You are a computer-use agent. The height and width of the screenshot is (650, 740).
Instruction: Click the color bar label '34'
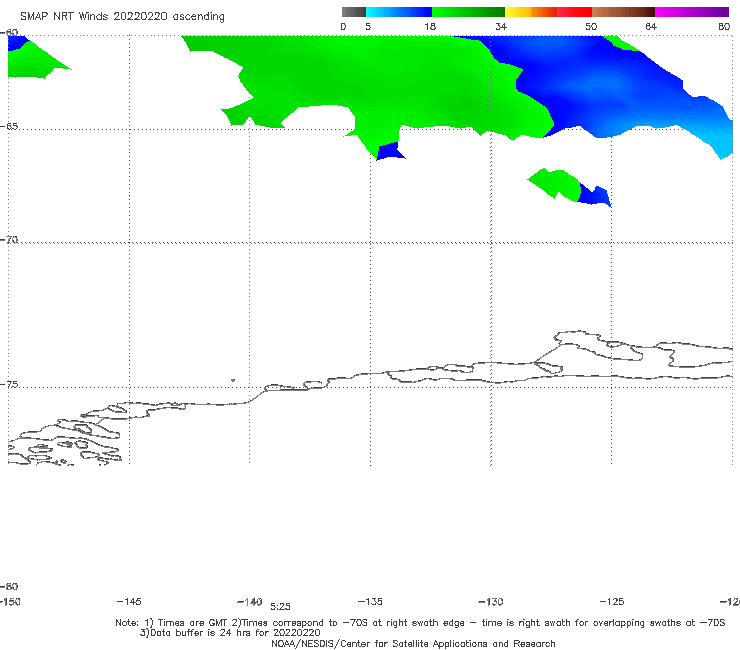501,26
